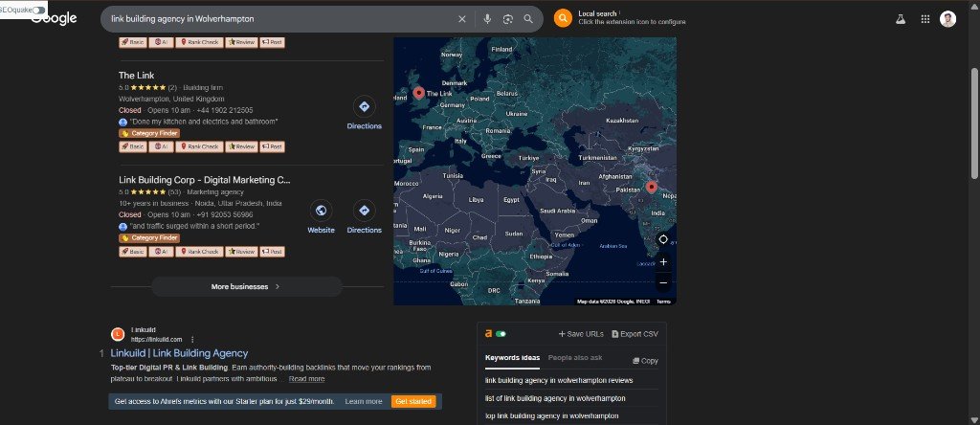The image size is (980, 425).
Task: Open Google apps grid
Action: pos(925,19)
